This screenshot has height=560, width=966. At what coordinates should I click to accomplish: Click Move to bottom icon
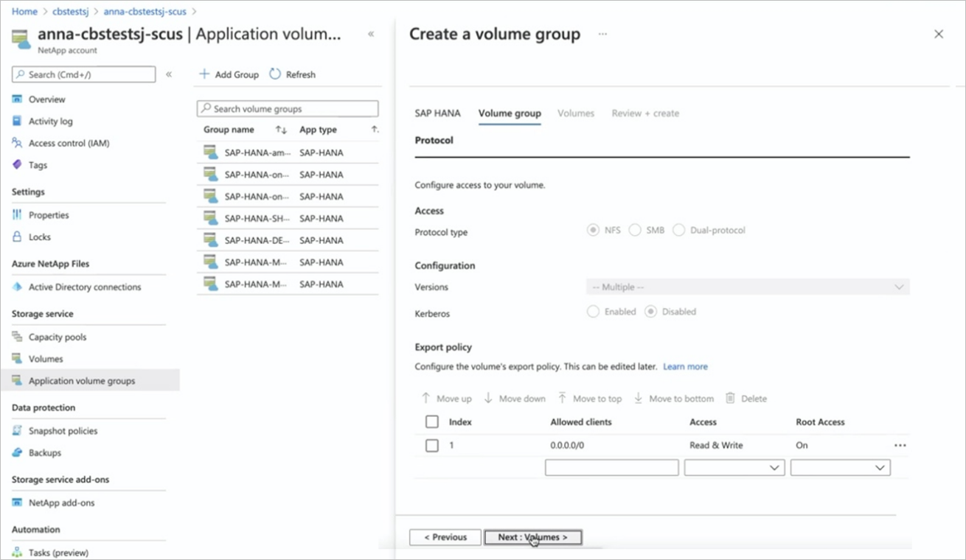click(639, 398)
